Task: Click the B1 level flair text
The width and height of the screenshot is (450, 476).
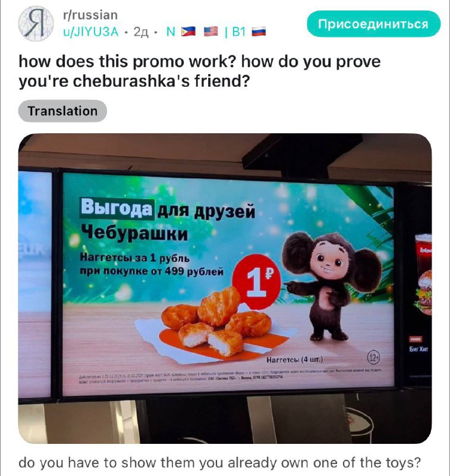Action: 238,32
